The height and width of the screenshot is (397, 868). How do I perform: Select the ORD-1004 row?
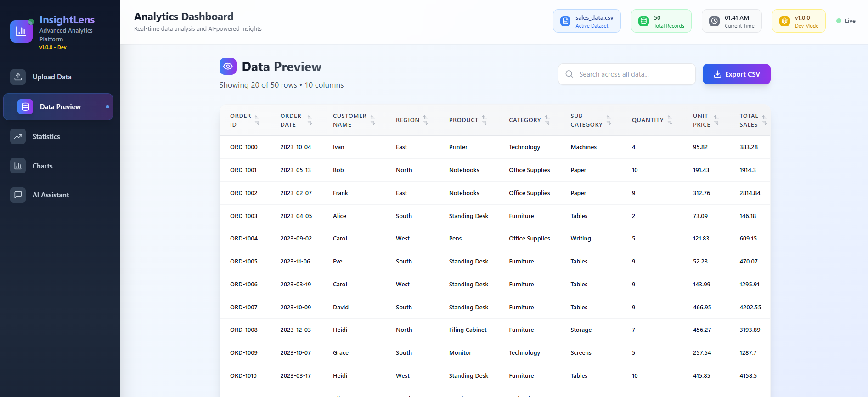(x=495, y=239)
